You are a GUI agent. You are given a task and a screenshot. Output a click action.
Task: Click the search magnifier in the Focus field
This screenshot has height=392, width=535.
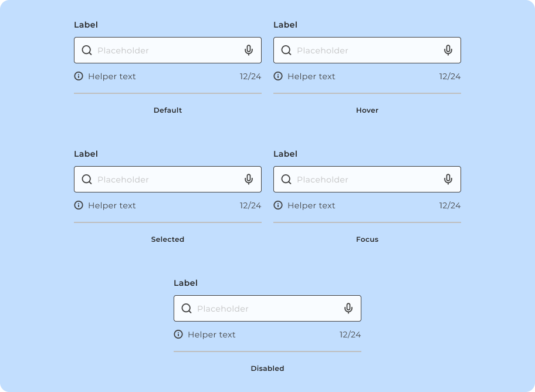286,180
